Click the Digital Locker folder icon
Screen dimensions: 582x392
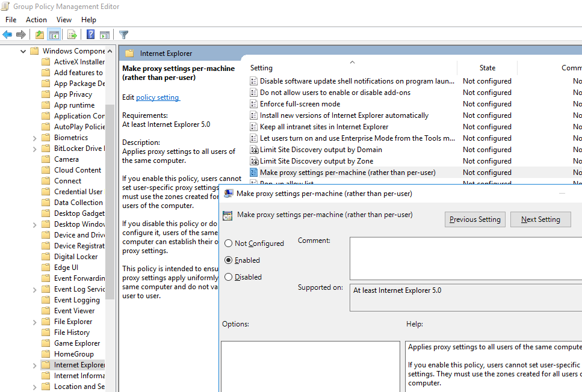click(46, 257)
